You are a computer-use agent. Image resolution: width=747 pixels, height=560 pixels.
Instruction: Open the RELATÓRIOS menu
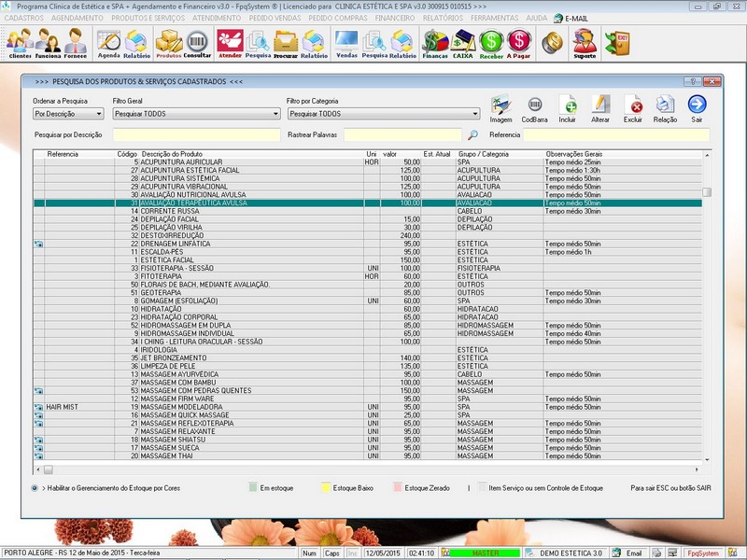tap(443, 18)
